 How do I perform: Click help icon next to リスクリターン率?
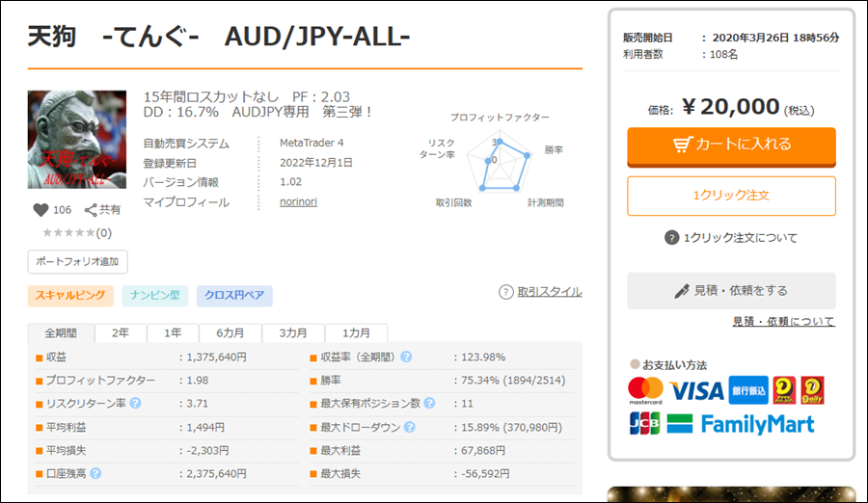135,403
